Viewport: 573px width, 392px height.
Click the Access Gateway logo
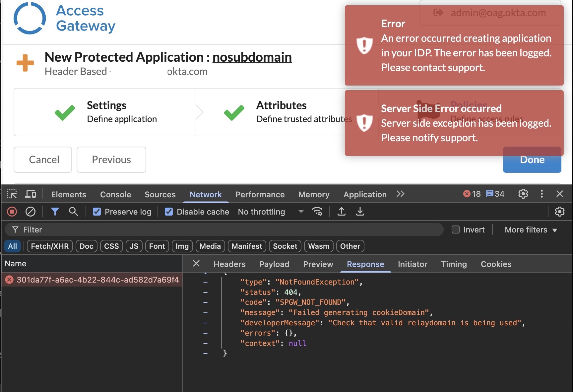click(64, 18)
